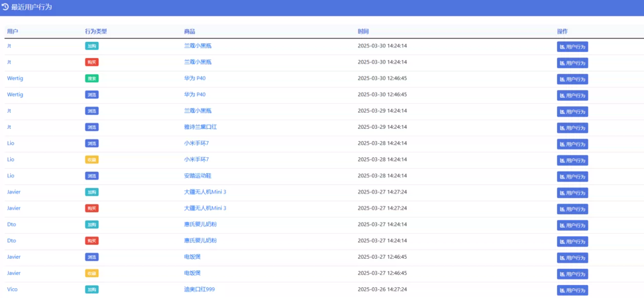This screenshot has height=298, width=644.
Task: Open the 迪奥口红999 product link
Action: [x=199, y=289]
